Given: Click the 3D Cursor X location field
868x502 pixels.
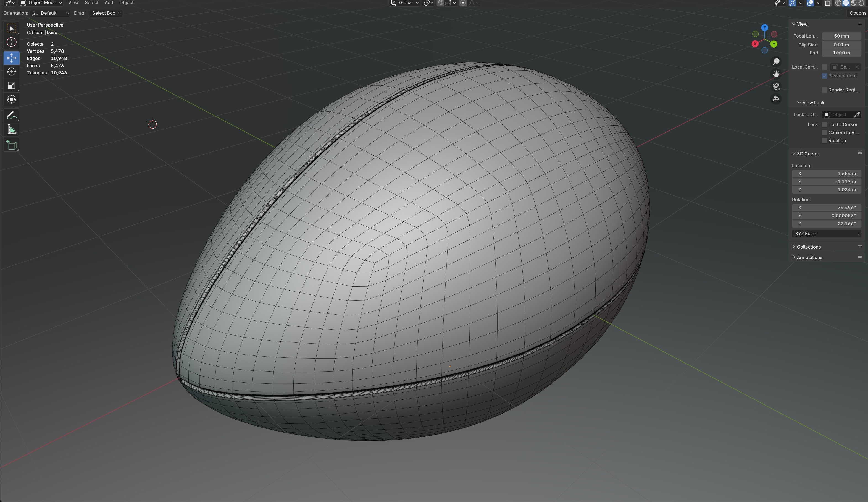Looking at the screenshot, I should pos(826,174).
